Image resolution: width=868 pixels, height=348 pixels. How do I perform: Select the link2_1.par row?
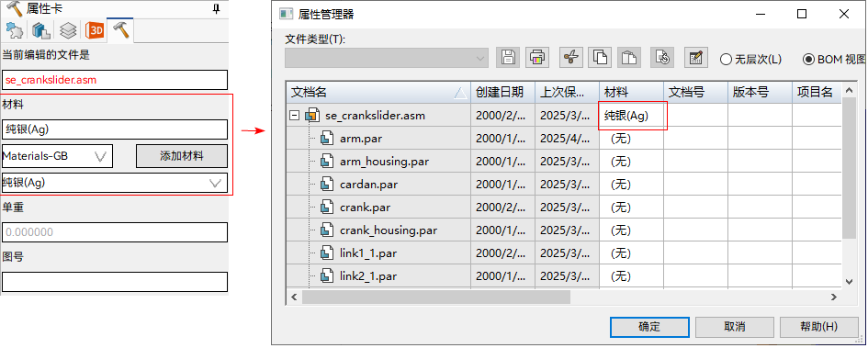point(564,276)
